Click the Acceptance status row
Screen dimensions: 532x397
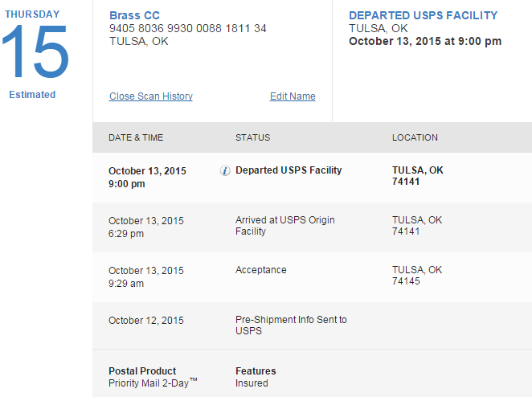[x=312, y=277]
